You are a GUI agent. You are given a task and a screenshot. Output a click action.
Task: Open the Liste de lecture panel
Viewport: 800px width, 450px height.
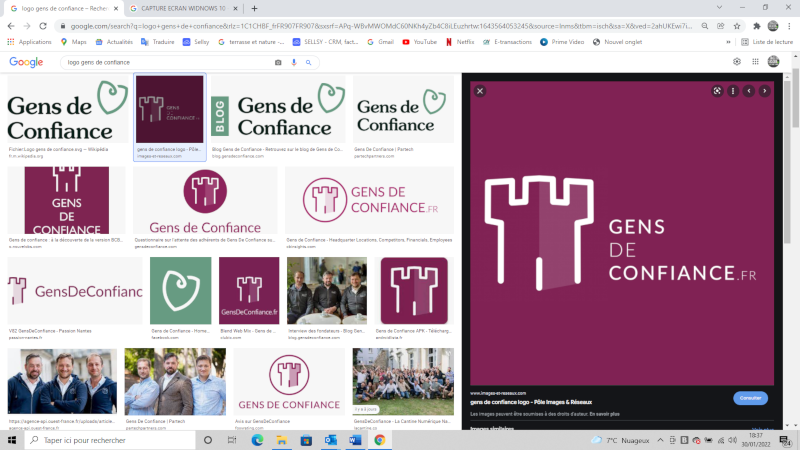tap(766, 42)
